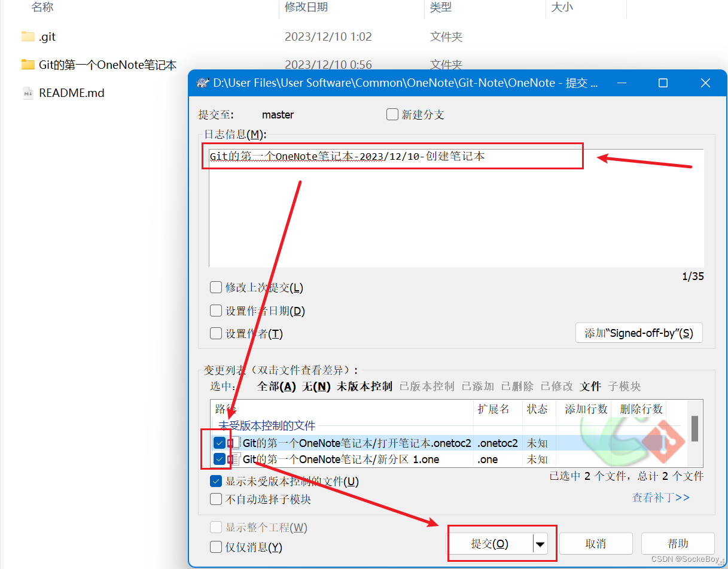Minimize the commit dialog window
Viewport: 728px width, 569px height.
click(x=621, y=83)
